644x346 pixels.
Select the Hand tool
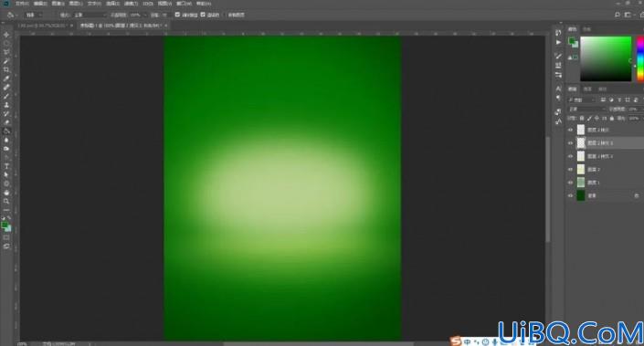(x=6, y=193)
